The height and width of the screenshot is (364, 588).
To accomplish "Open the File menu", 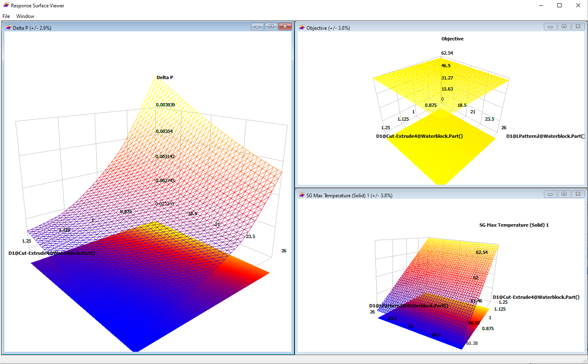I will [x=6, y=16].
